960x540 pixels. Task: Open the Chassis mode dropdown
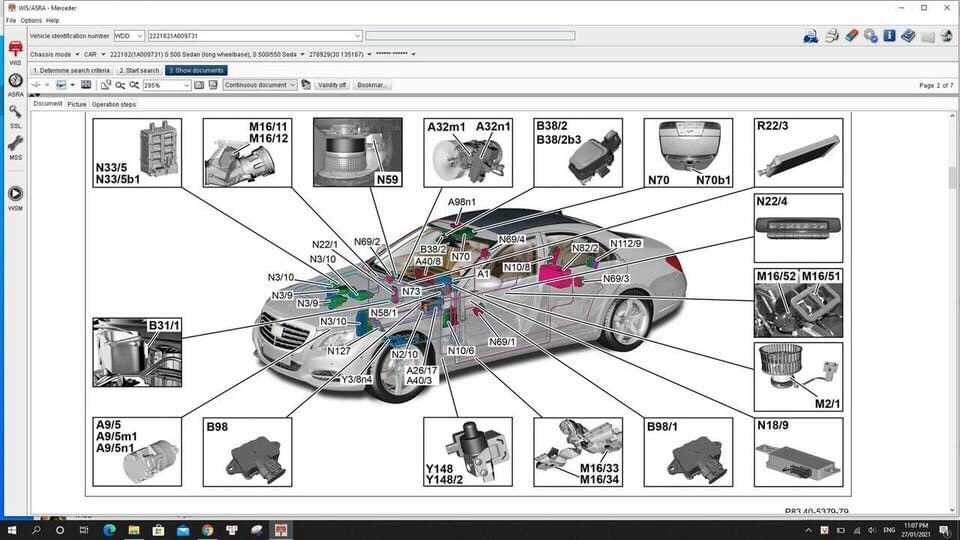[x=77, y=54]
